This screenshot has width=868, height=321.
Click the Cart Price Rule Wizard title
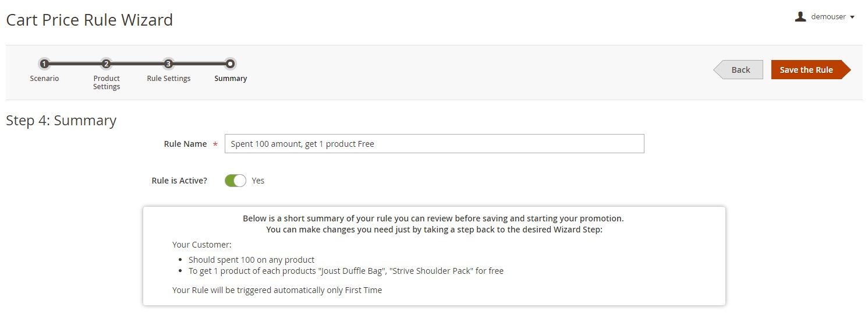click(89, 20)
